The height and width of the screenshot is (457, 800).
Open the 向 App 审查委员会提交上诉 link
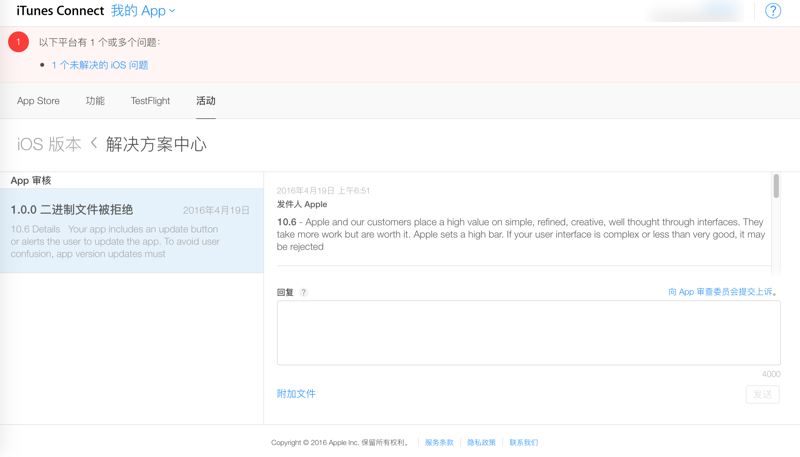[x=720, y=292]
